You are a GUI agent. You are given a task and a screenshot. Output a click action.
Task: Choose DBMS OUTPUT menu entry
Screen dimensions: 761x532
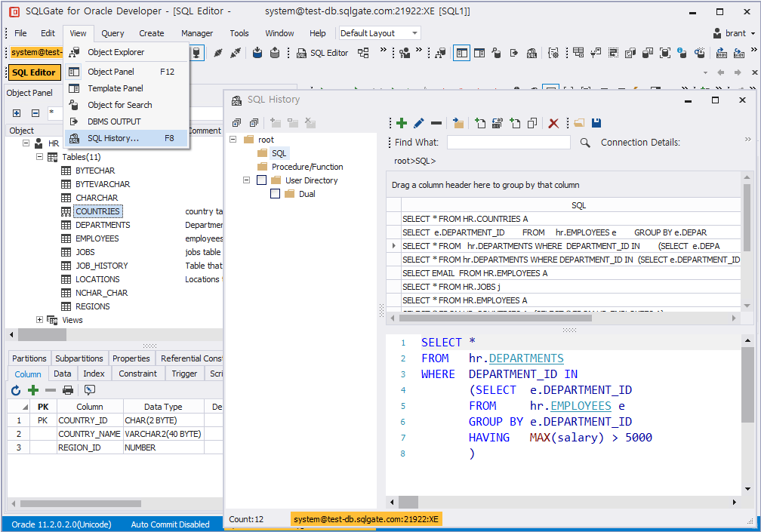pyautogui.click(x=114, y=121)
